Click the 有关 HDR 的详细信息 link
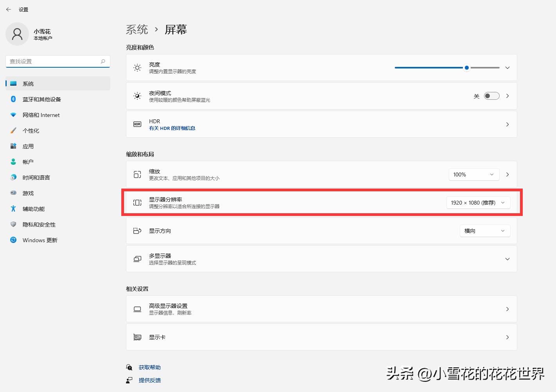556x392 pixels. (172, 128)
